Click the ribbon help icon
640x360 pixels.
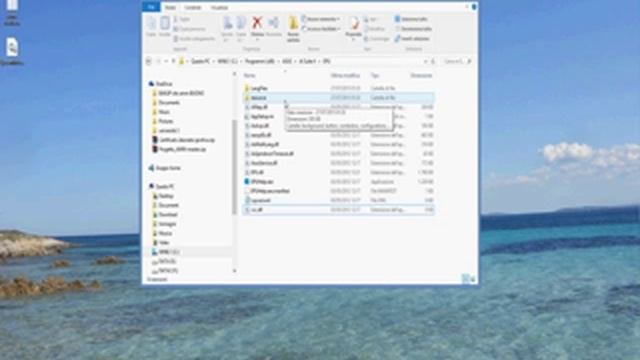click(x=474, y=7)
